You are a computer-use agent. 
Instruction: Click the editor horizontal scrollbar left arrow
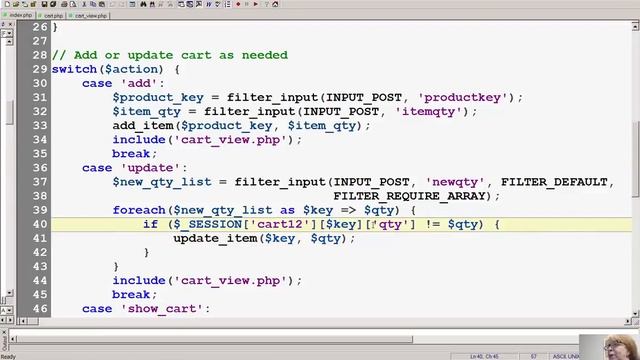(22, 321)
